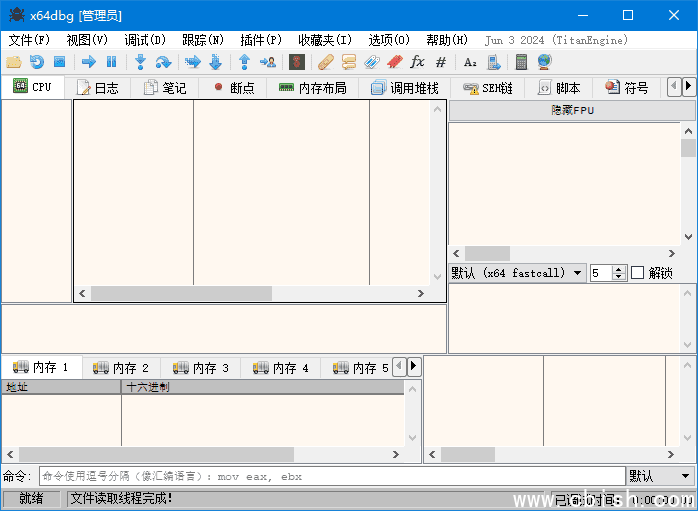Switch to the 内存布局 tab

312,88
